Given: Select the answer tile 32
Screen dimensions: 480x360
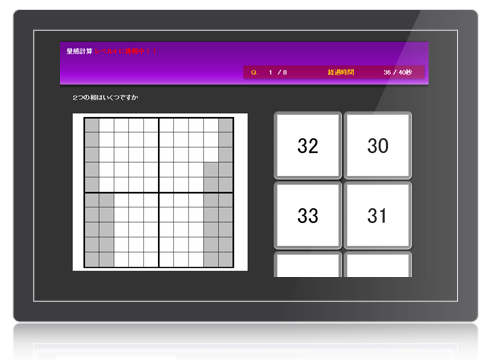Looking at the screenshot, I should [308, 146].
